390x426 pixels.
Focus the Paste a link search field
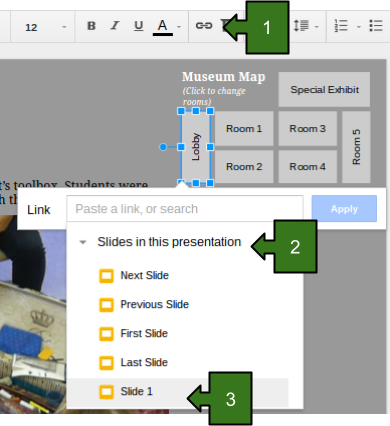tap(185, 209)
